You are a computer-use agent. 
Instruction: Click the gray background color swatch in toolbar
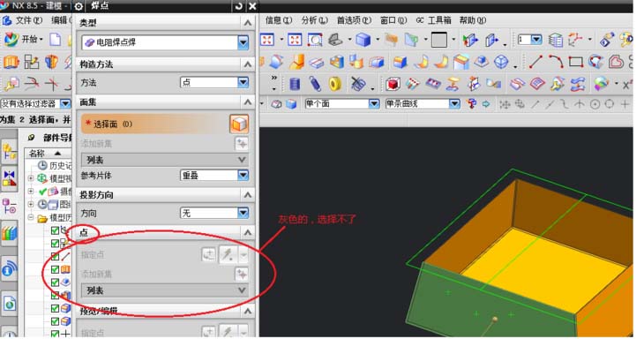439,40
